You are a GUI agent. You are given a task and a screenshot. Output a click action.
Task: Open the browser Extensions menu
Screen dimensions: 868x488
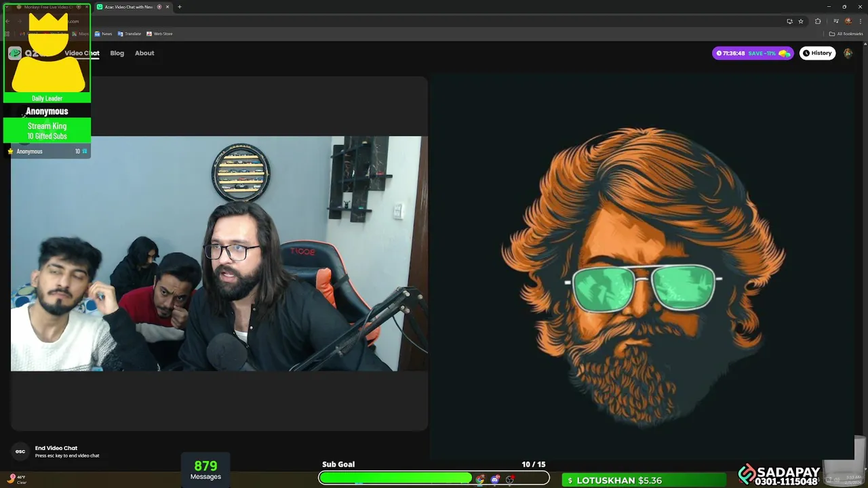(818, 21)
